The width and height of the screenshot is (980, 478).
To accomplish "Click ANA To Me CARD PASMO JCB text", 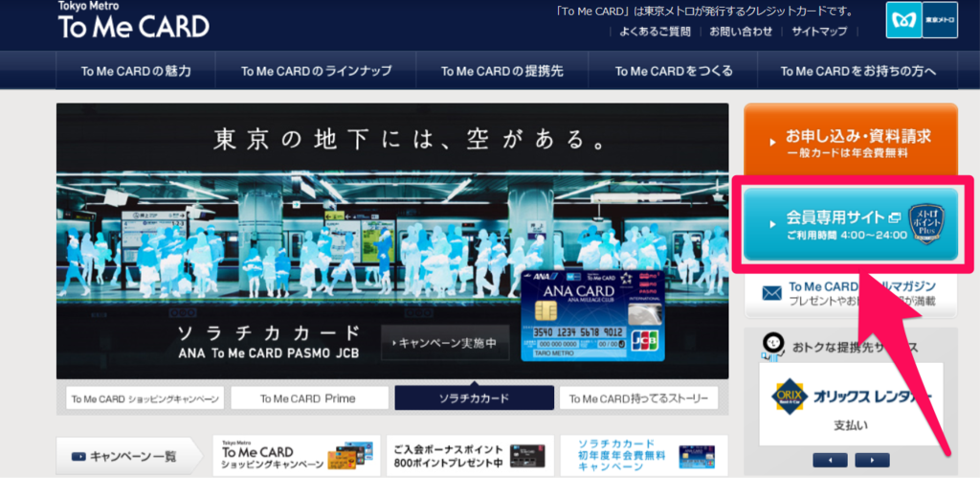I will [269, 353].
